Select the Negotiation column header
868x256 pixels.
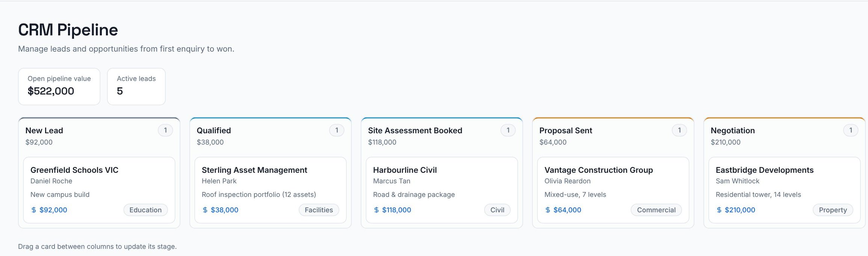point(733,131)
